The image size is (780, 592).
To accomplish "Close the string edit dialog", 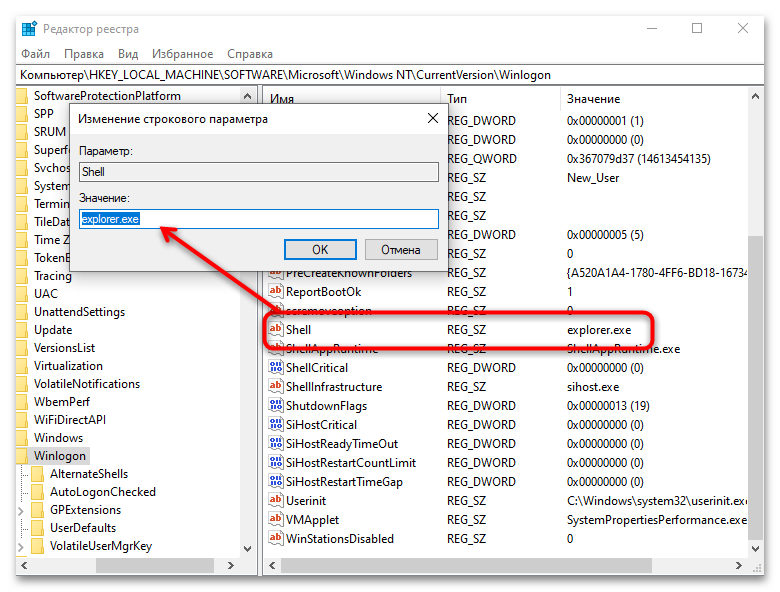I will 433,118.
